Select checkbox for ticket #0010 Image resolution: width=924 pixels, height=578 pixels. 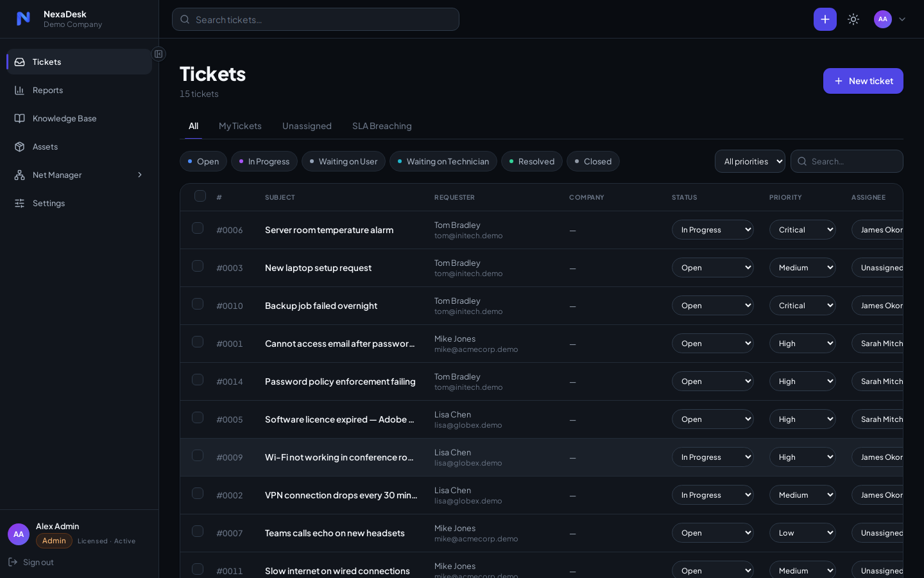pos(198,304)
